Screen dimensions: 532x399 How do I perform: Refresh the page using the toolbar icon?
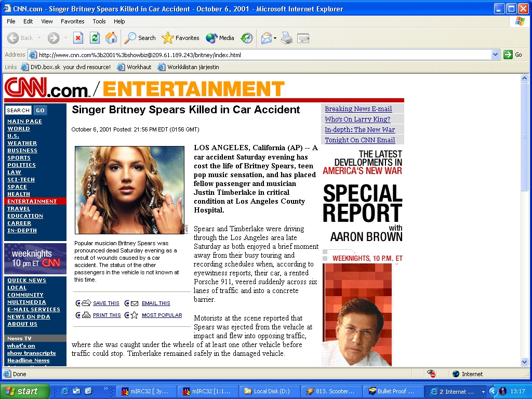click(95, 38)
